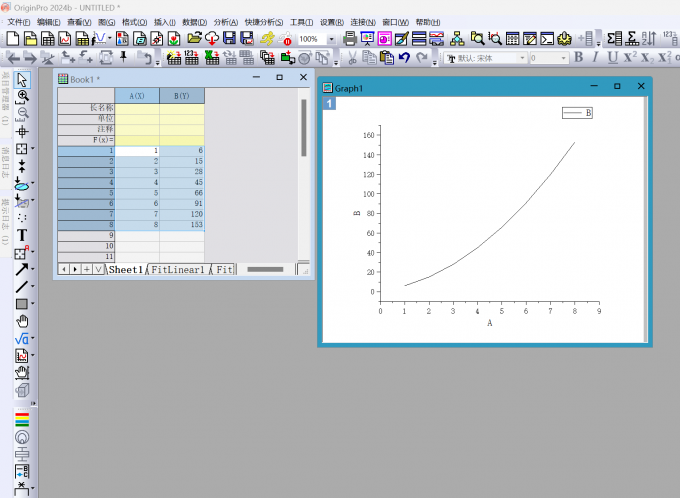
Task: Create a new graph window from toolbar
Action: pyautogui.click(x=65, y=39)
